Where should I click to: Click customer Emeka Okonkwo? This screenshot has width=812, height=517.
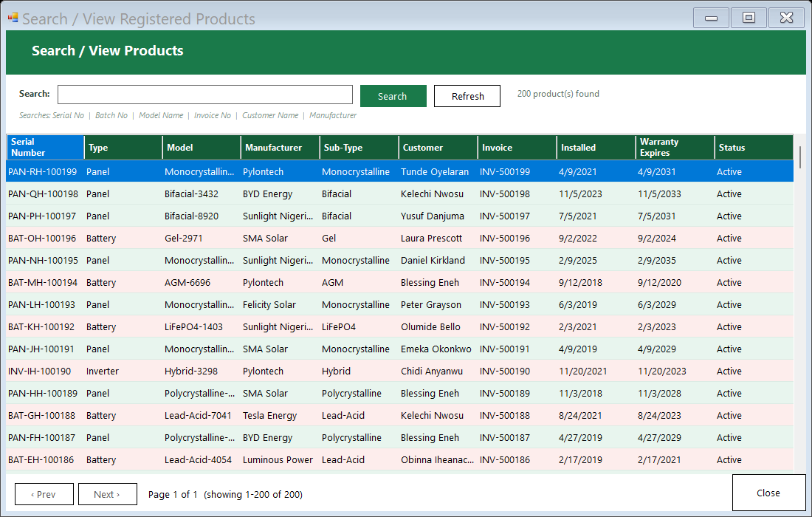point(436,349)
